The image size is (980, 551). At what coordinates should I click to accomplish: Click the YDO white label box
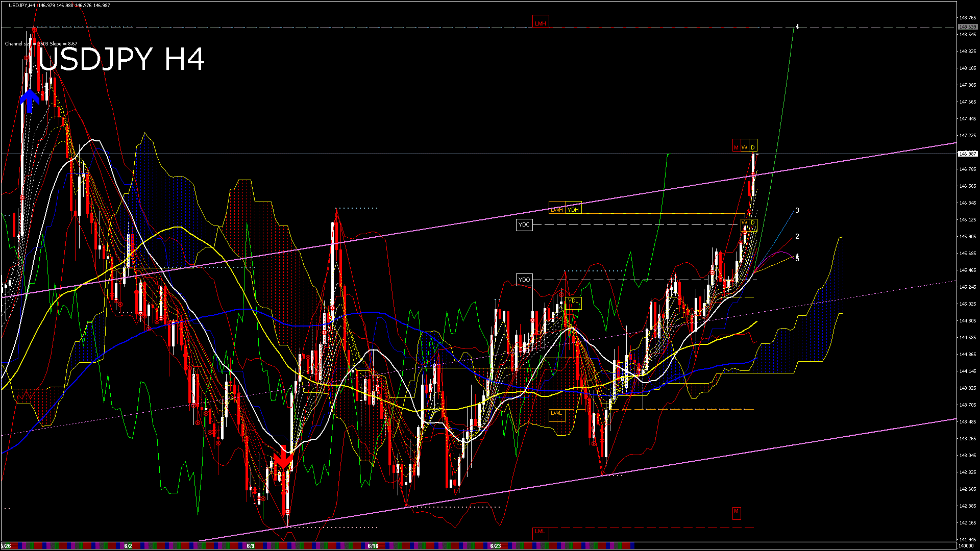[x=524, y=280]
